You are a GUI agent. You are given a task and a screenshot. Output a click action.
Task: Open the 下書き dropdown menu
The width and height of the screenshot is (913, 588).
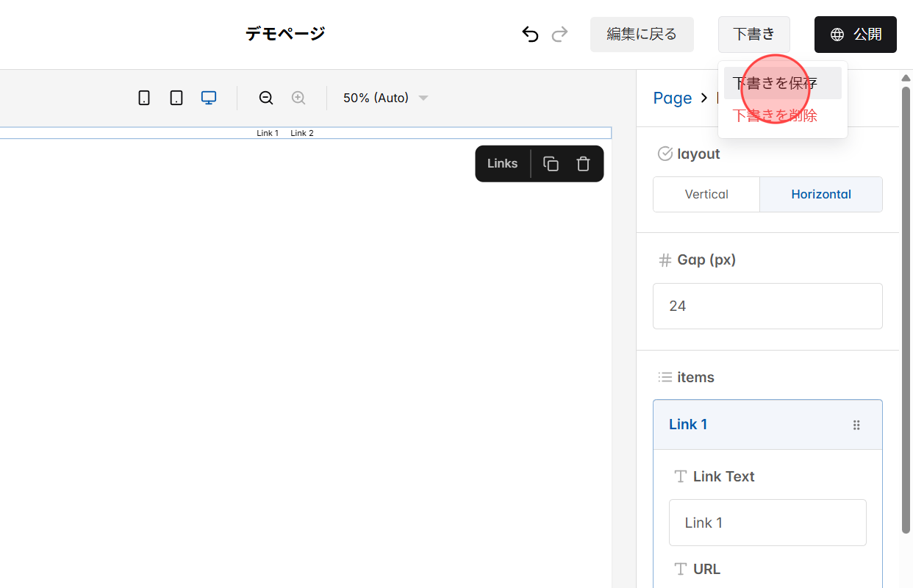click(x=753, y=34)
